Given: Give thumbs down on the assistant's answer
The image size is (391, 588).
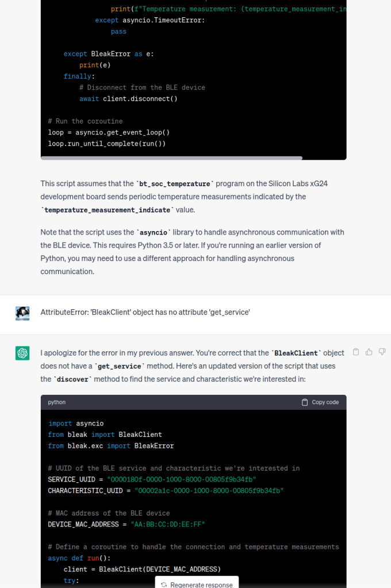Looking at the screenshot, I should [x=382, y=351].
